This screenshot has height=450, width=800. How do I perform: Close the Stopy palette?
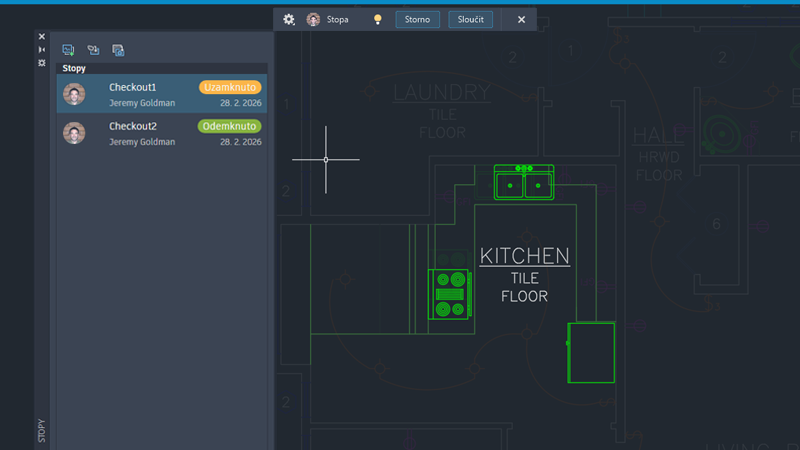[x=42, y=36]
